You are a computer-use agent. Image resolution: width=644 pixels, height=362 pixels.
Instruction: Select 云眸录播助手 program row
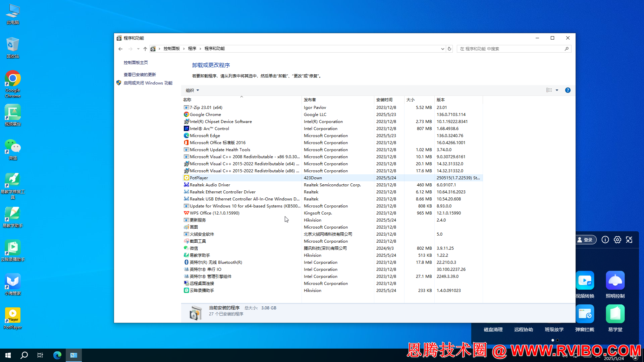point(332,291)
